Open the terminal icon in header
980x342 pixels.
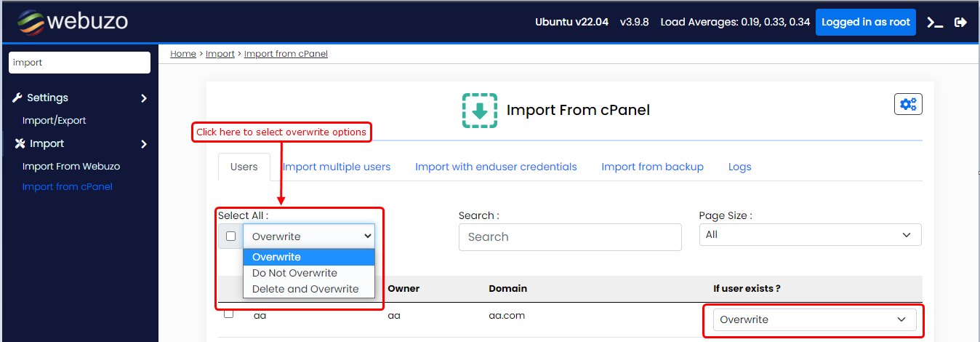935,23
